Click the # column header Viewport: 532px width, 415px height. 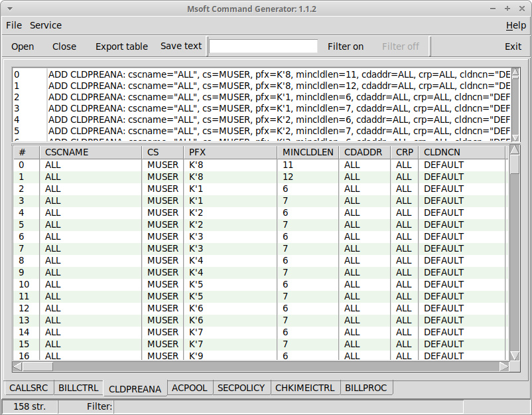click(27, 152)
